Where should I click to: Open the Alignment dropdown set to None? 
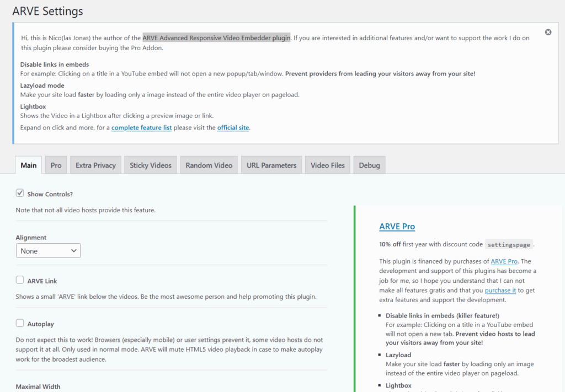(49, 251)
